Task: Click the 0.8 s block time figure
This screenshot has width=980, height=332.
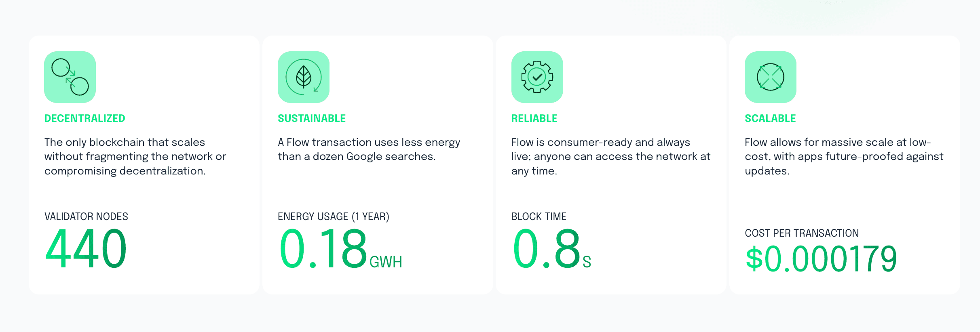Action: [552, 248]
